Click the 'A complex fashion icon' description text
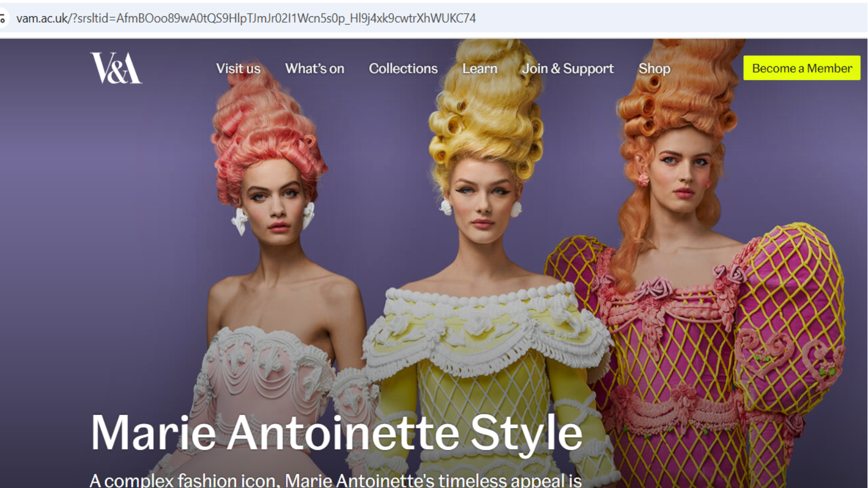The image size is (868, 488). (x=335, y=480)
